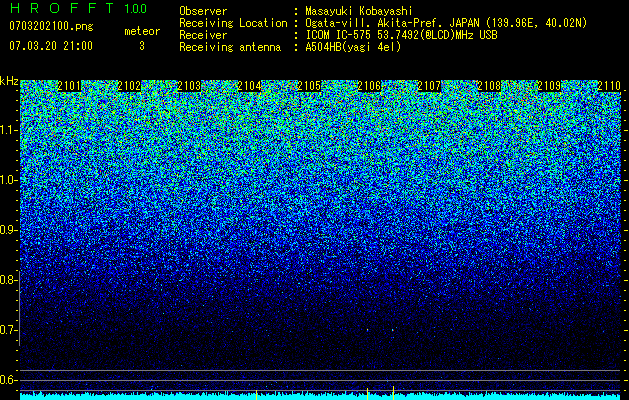629x400 pixels.
Task: Click the observer name Masayuki Kobayashi
Action: [359, 11]
